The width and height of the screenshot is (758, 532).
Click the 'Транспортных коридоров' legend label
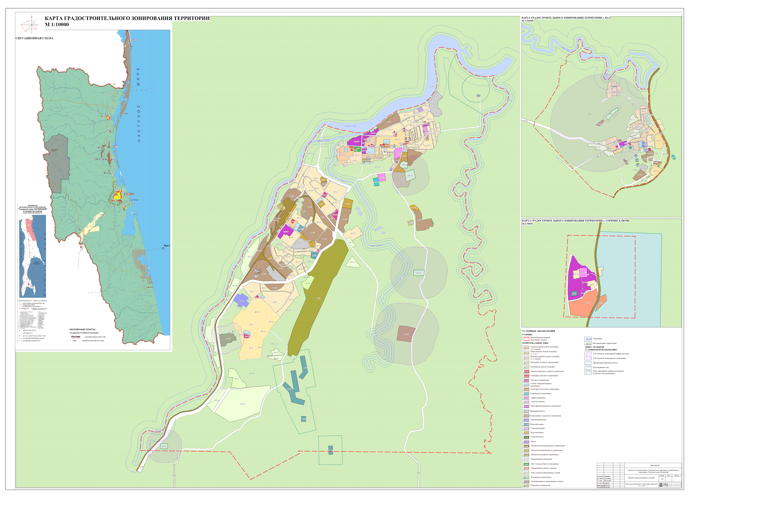[541, 459]
